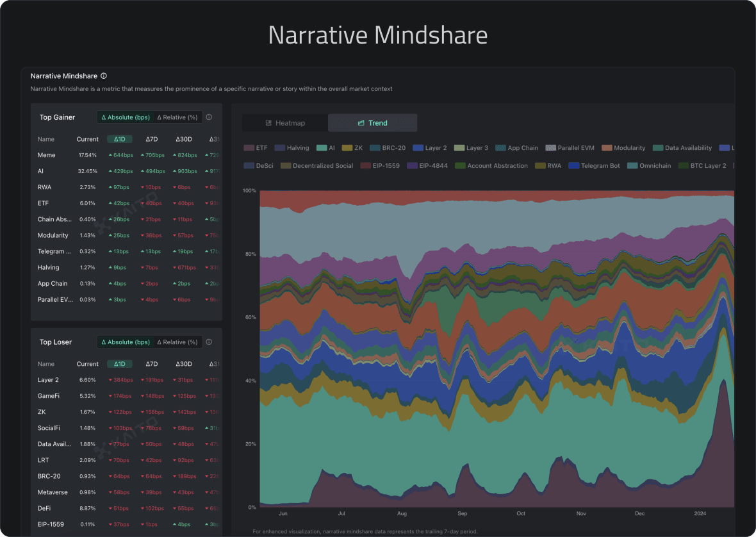Toggle the AI legend series
756x537 pixels.
coord(325,148)
